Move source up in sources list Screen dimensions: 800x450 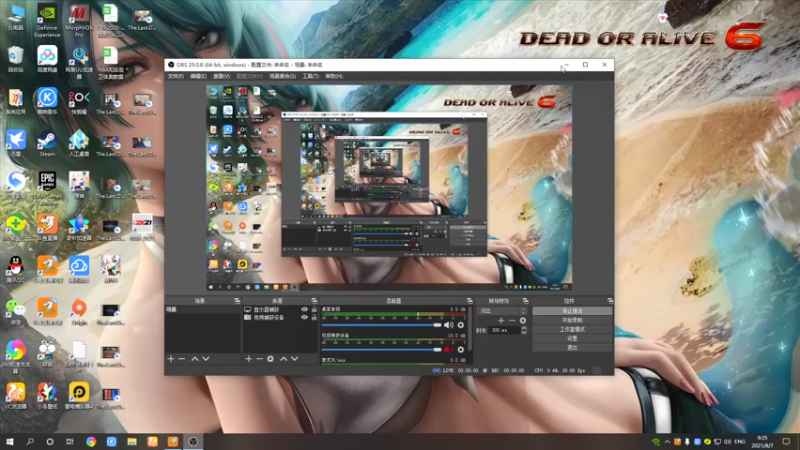click(284, 359)
